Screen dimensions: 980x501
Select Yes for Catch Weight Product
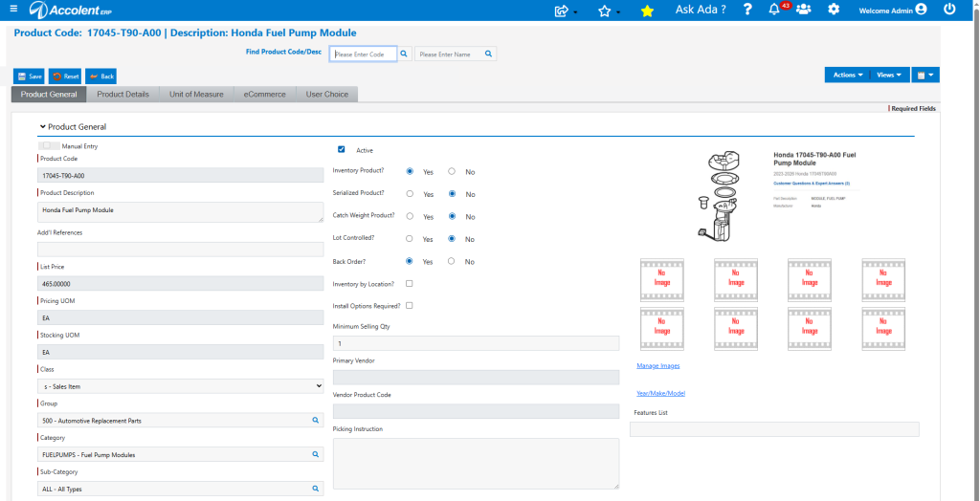(x=410, y=216)
